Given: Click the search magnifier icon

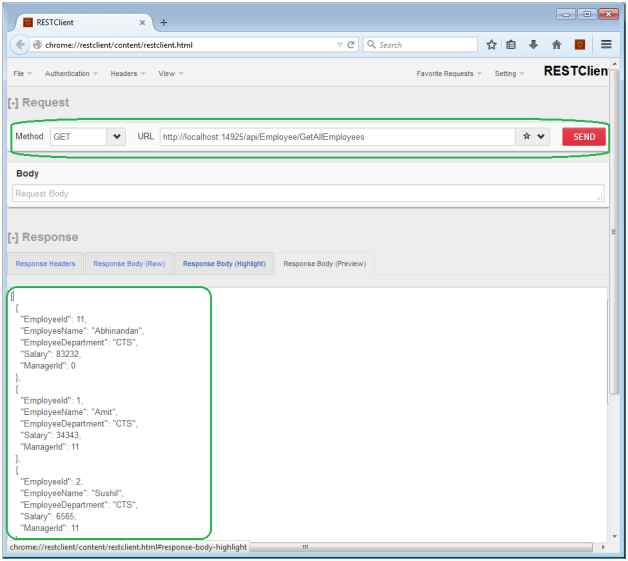Looking at the screenshot, I should click(371, 44).
